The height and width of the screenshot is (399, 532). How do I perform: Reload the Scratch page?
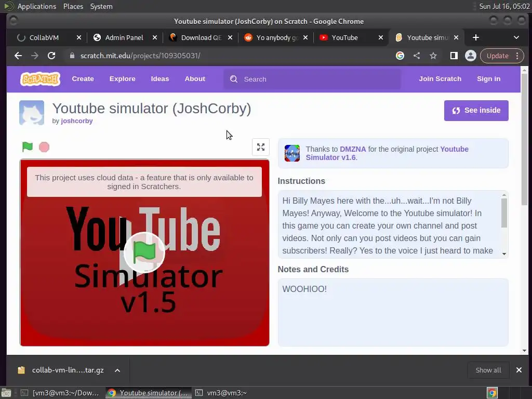tap(51, 56)
